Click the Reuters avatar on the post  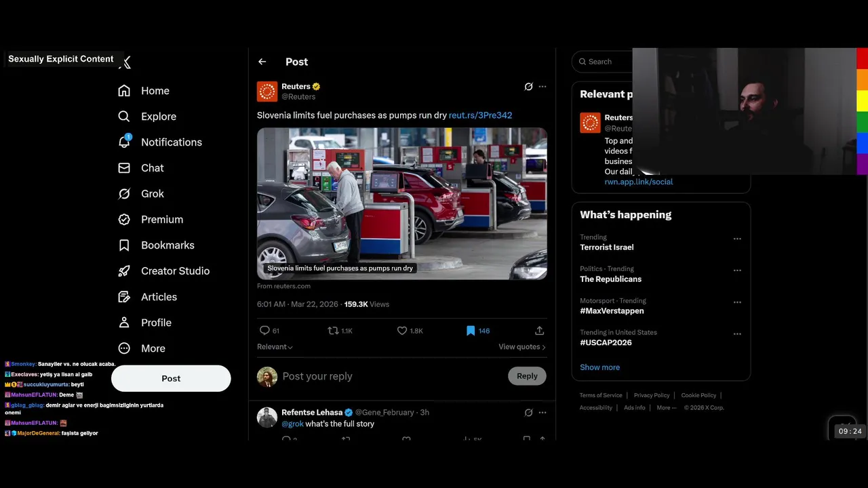[x=267, y=91]
